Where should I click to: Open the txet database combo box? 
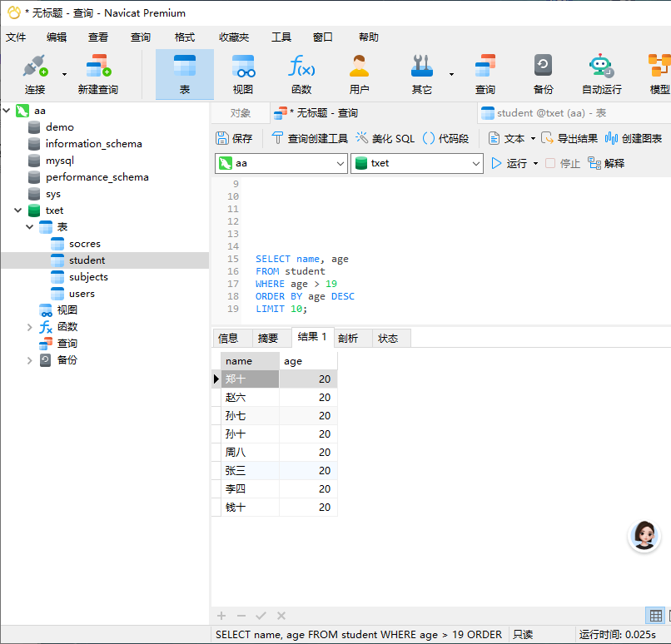tap(417, 163)
